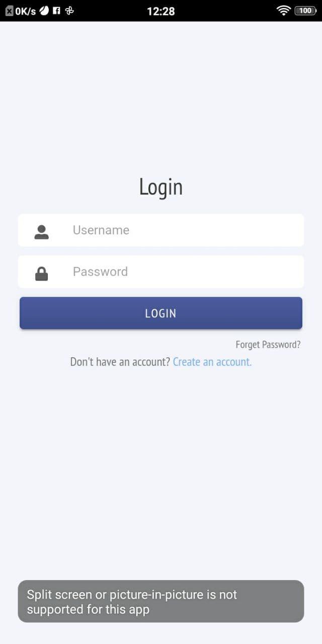This screenshot has height=644, width=322.
Task: Tap the Wi-Fi signal icon
Action: click(284, 10)
